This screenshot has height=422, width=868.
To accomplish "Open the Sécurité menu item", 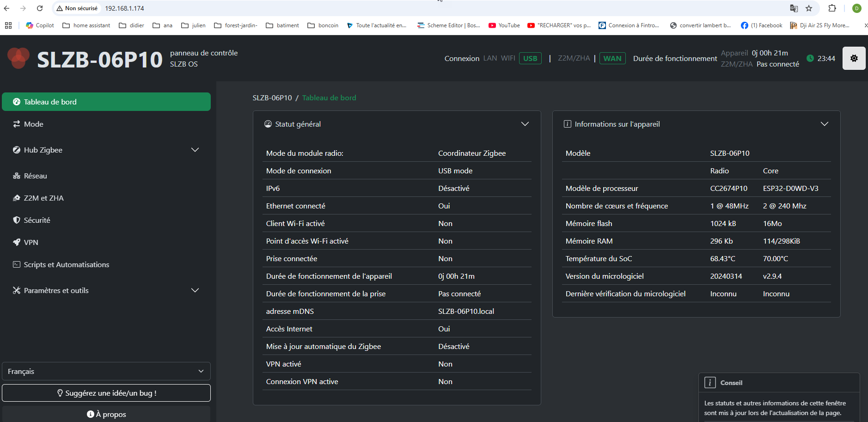I will (x=106, y=220).
